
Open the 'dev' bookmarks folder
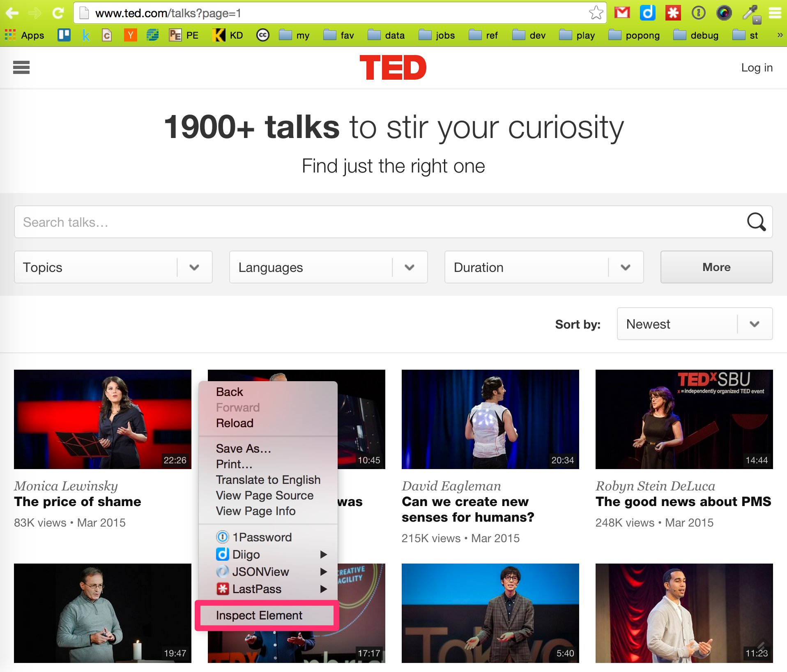[x=529, y=35]
